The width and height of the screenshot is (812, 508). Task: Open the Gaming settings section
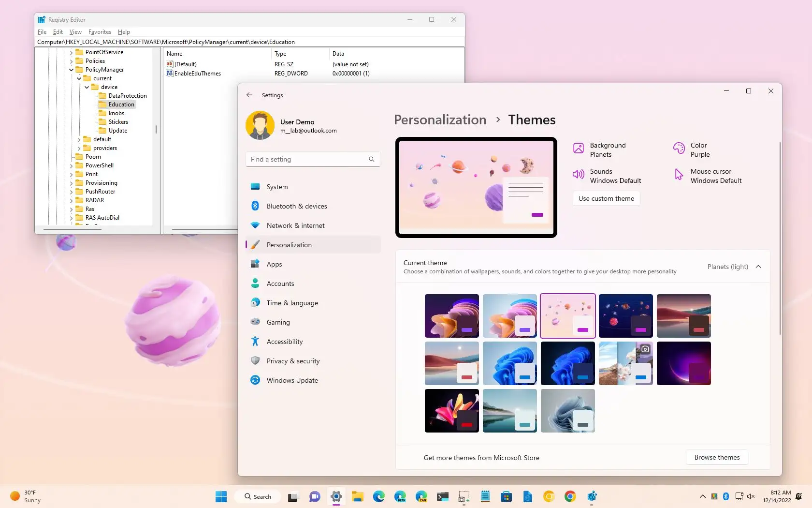pos(277,322)
